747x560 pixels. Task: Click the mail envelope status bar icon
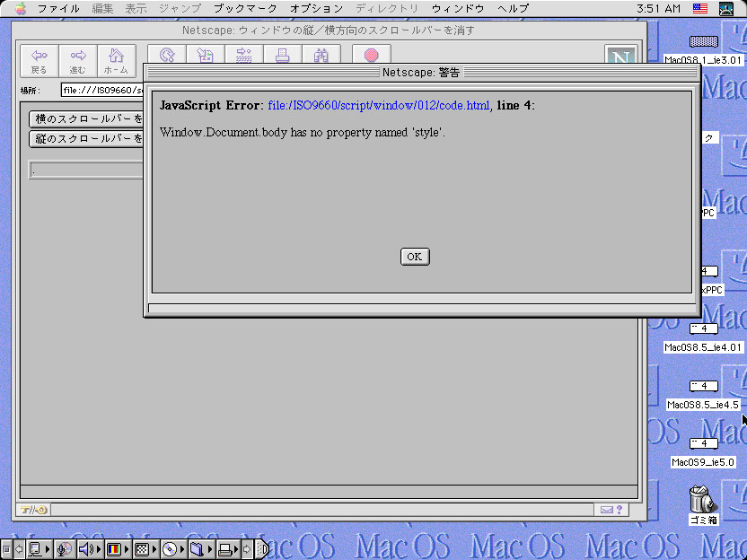point(606,510)
